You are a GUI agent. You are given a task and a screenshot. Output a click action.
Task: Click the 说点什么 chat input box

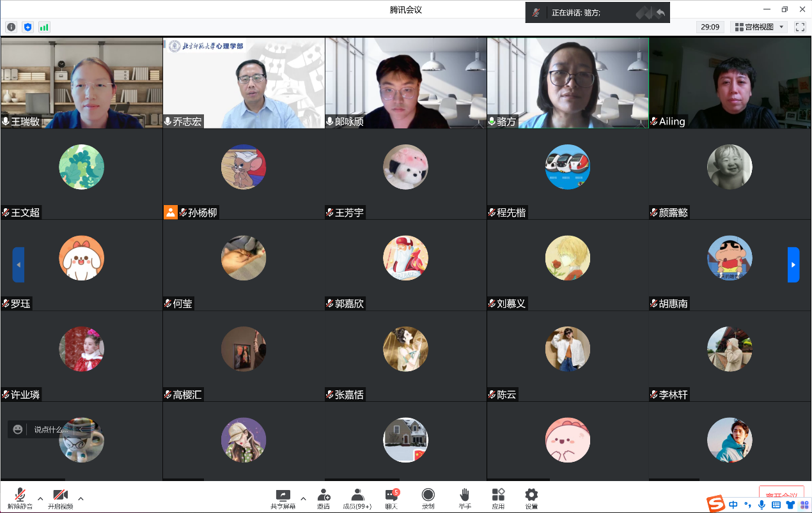click(x=50, y=429)
